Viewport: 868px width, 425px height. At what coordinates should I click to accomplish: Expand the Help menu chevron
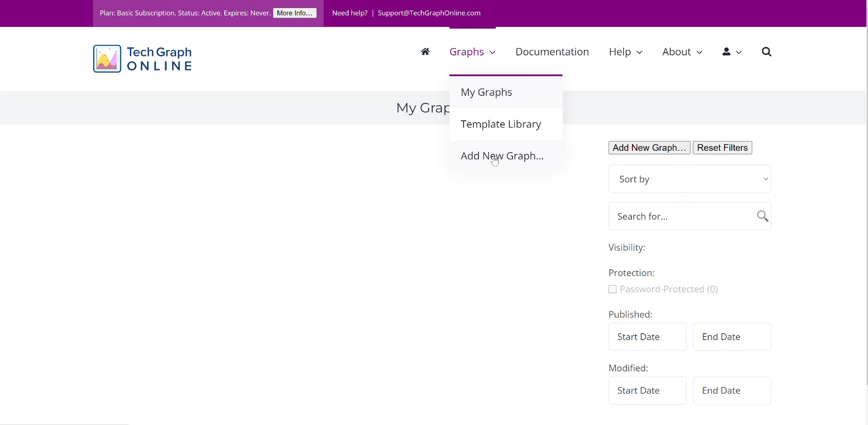click(640, 53)
